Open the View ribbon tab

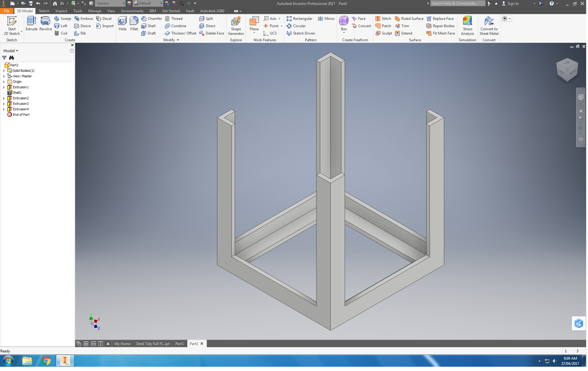(111, 11)
